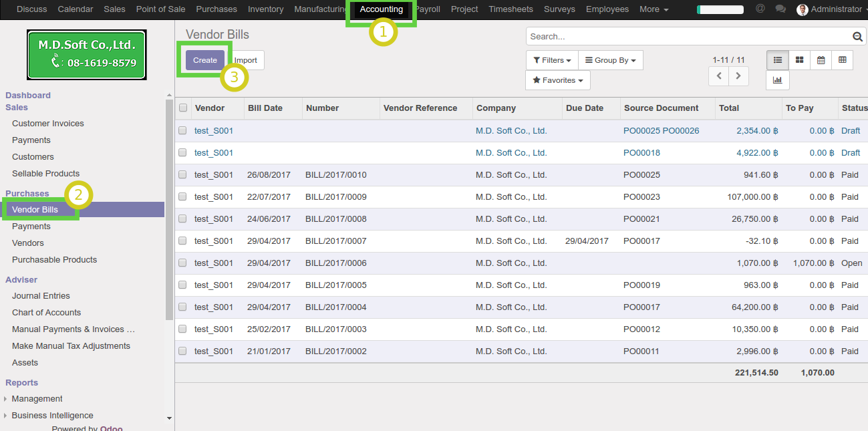Select checkbox for BILL/2017/0006 row
Screen dimensions: 868x431
point(182,263)
